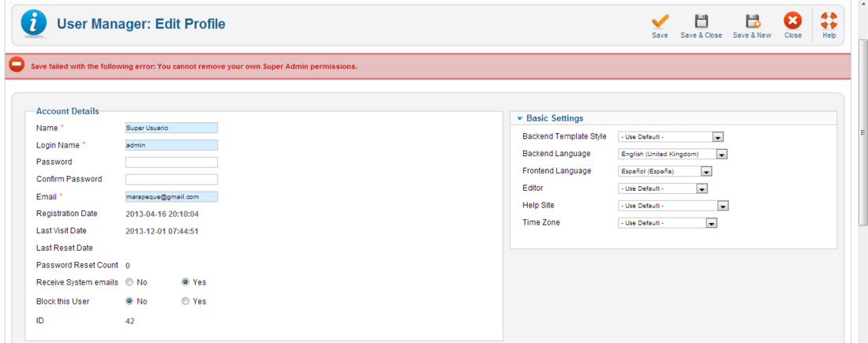Click the Email input field
Image resolution: width=868 pixels, height=343 pixels.
pos(171,197)
